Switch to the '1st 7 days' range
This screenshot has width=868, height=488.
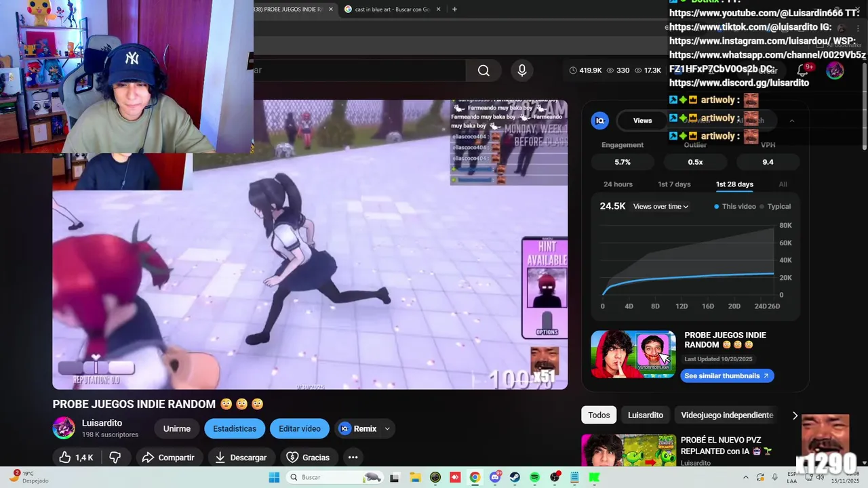pos(674,184)
